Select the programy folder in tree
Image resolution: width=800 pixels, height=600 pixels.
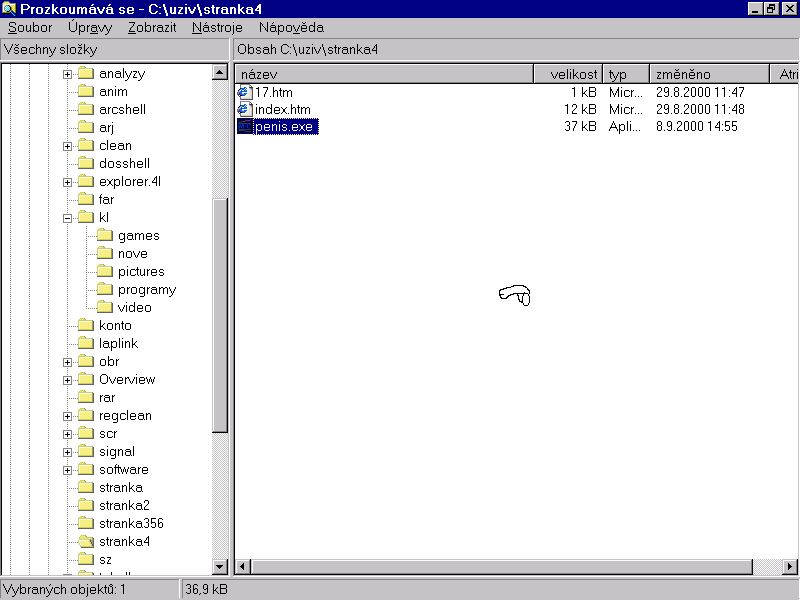point(146,290)
